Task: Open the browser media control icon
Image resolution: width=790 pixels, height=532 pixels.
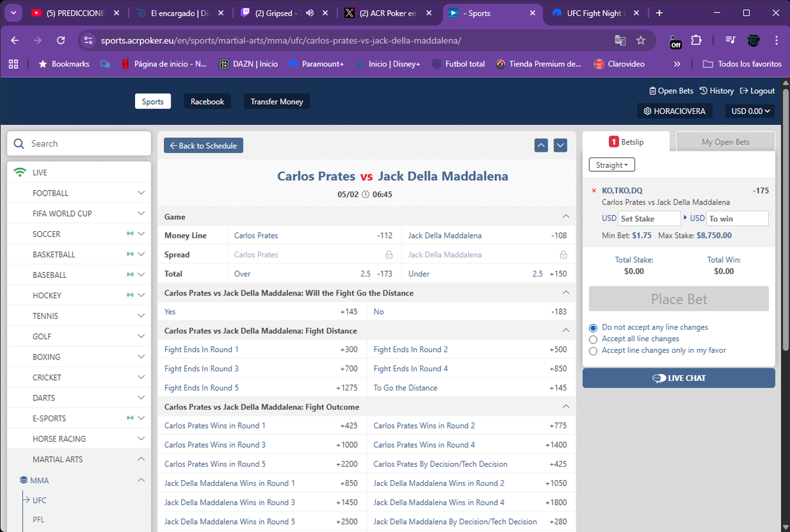Action: tap(729, 40)
